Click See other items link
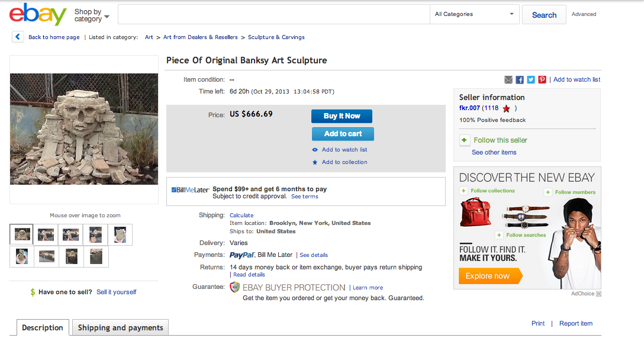The height and width of the screenshot is (341, 644). 494,153
